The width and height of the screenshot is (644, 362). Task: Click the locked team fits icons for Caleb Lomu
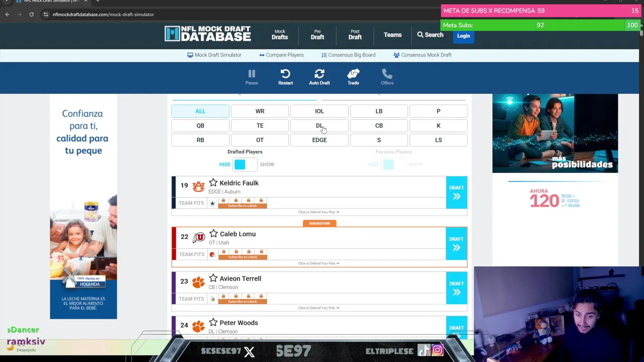pos(243,254)
